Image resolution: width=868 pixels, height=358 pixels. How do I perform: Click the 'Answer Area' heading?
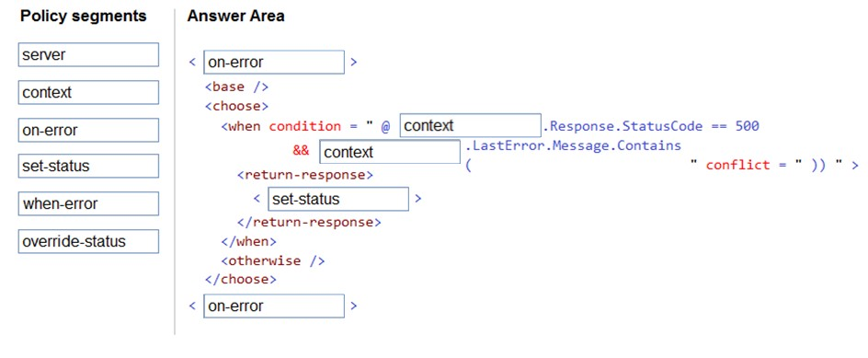point(235,16)
